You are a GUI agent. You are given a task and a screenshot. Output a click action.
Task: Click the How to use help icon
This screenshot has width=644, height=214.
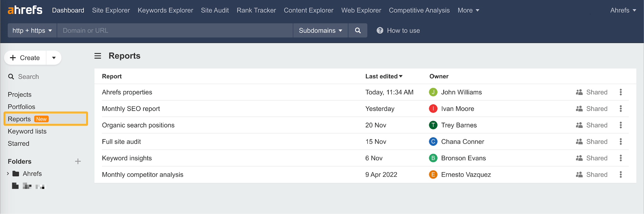(x=380, y=30)
